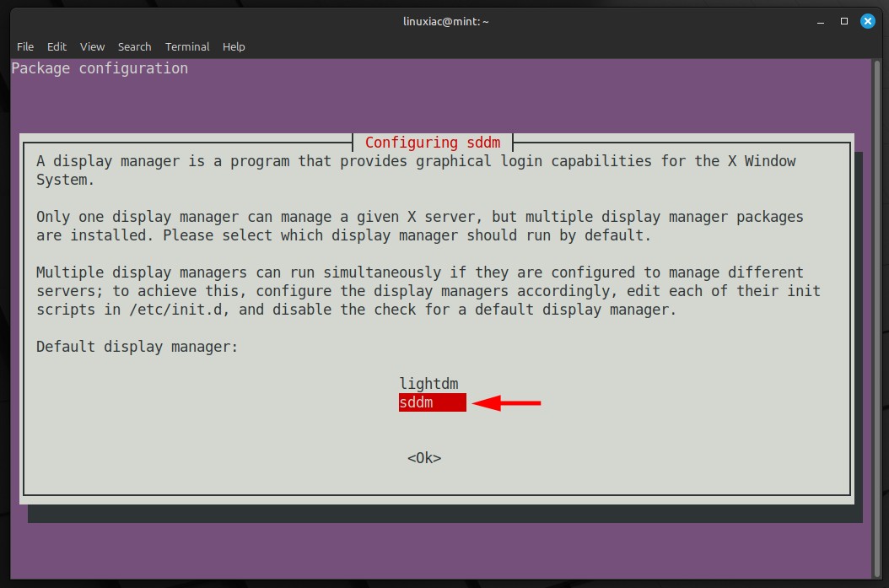
Task: Select the highlighted sddm option
Action: (432, 402)
